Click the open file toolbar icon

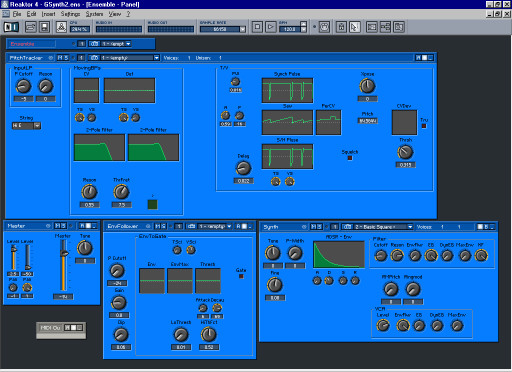click(31, 27)
